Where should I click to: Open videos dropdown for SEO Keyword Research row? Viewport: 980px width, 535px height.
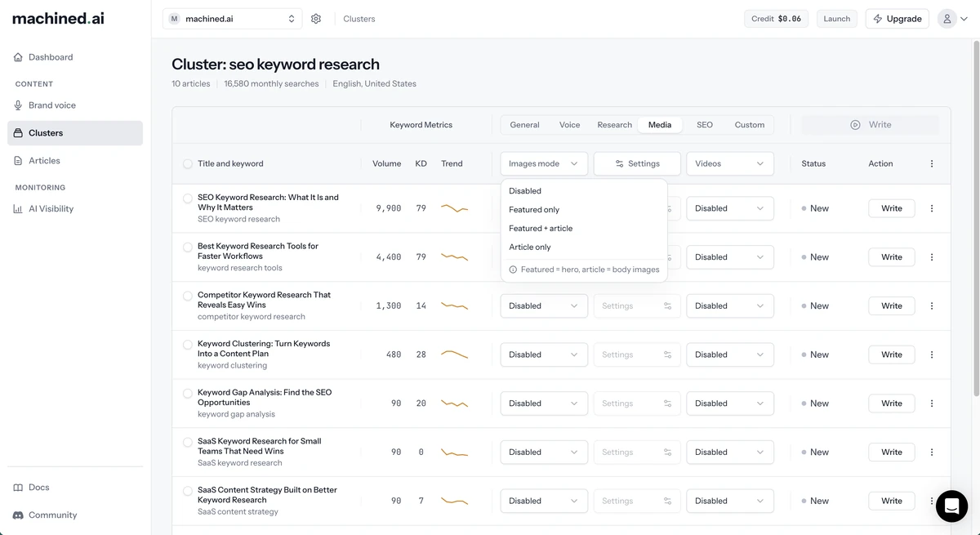click(730, 208)
